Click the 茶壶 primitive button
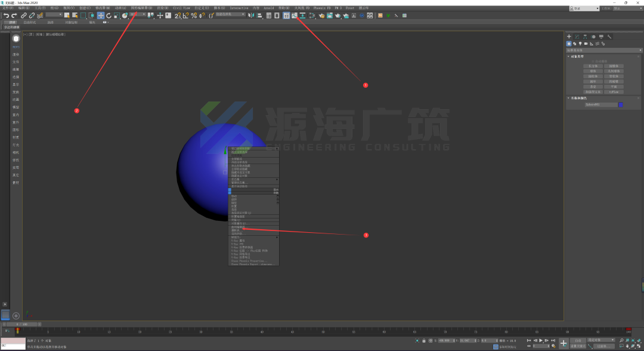 coord(593,87)
